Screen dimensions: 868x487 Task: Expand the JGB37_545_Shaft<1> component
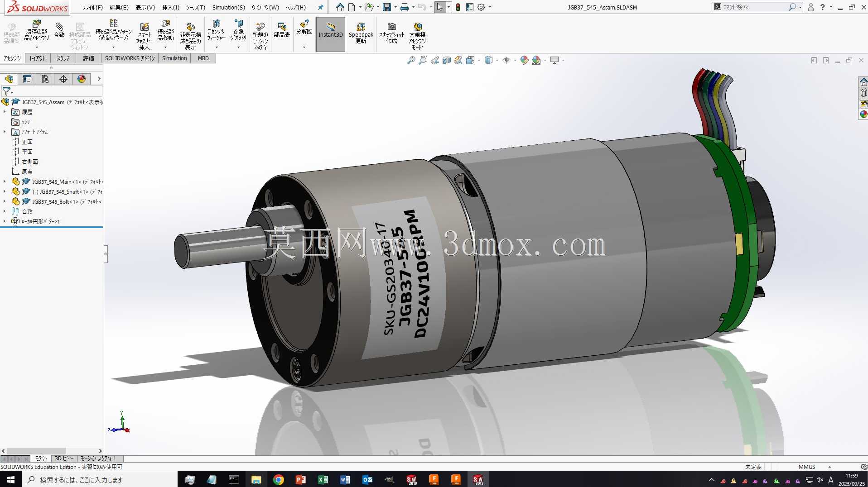(x=5, y=191)
